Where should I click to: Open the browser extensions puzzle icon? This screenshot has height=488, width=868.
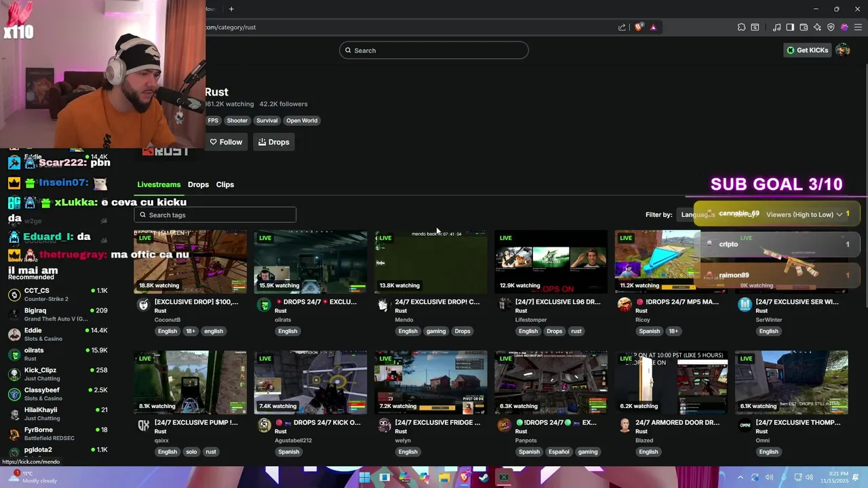click(741, 27)
